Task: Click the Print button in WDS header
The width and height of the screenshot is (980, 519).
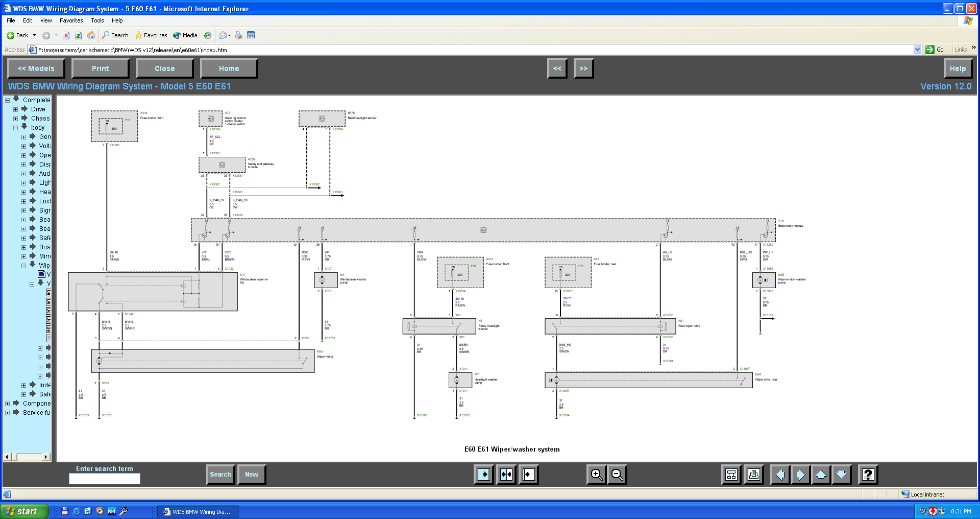Action: (101, 68)
